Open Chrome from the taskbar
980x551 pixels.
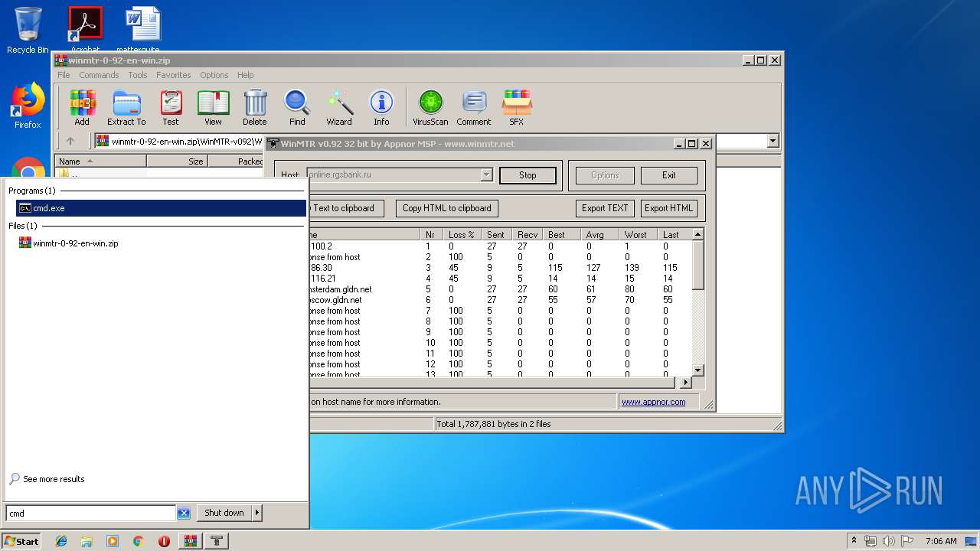[x=138, y=541]
